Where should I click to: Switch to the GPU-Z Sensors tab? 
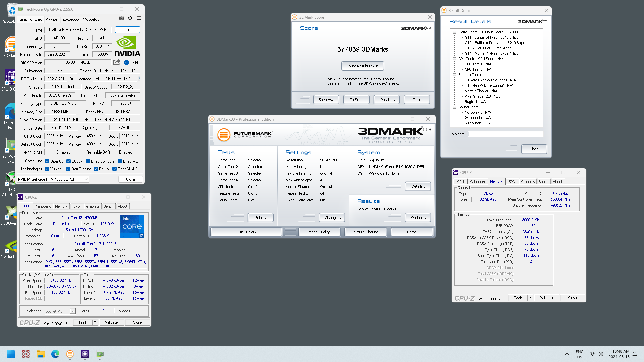(52, 20)
